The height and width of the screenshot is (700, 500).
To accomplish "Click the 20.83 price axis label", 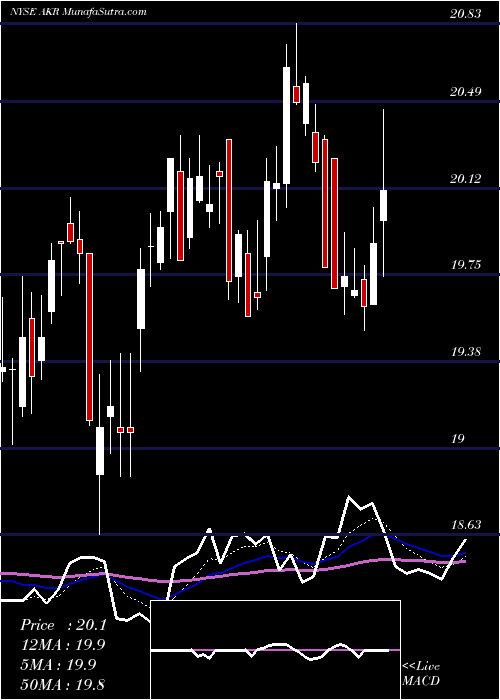I will coord(465,14).
